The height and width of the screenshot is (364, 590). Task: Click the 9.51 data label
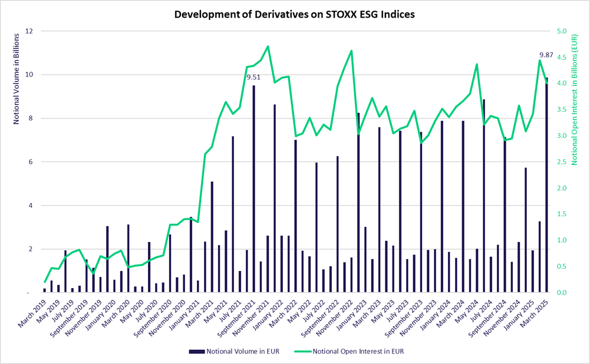click(253, 77)
